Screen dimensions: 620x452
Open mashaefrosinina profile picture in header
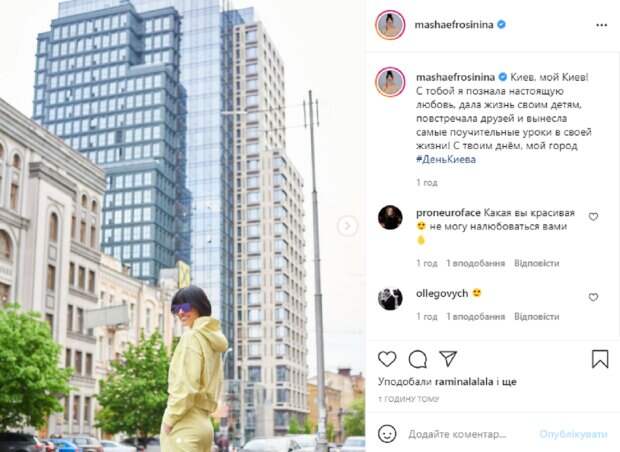coord(390,25)
